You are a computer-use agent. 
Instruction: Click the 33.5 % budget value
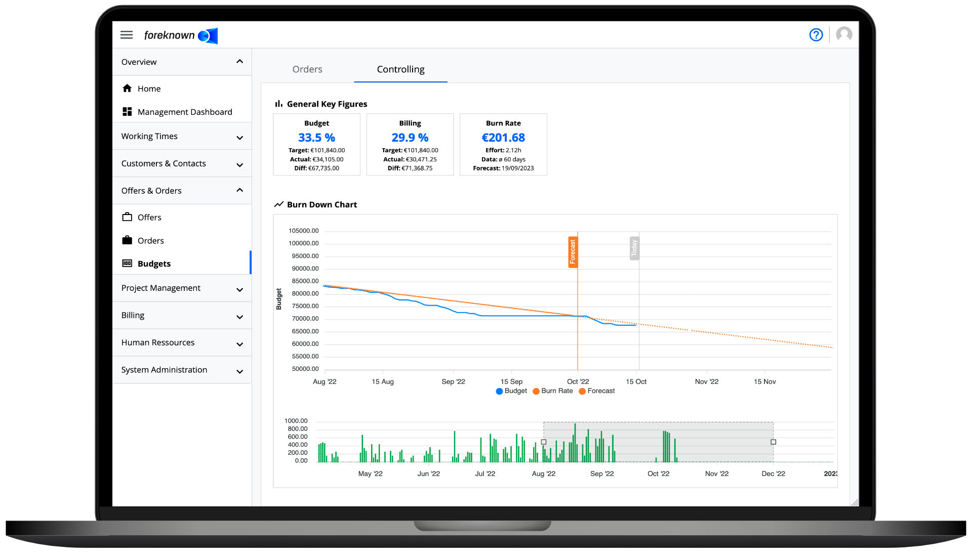click(x=316, y=138)
